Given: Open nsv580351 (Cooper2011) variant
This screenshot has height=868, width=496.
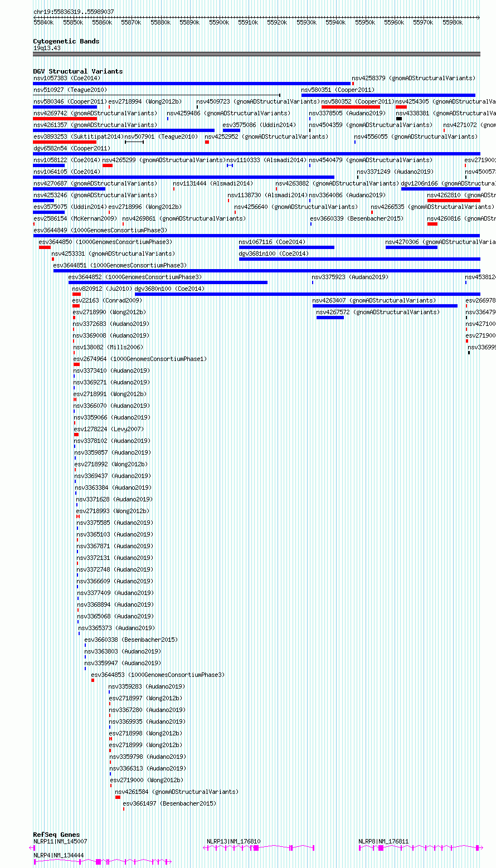Looking at the screenshot, I should pyautogui.click(x=338, y=90).
